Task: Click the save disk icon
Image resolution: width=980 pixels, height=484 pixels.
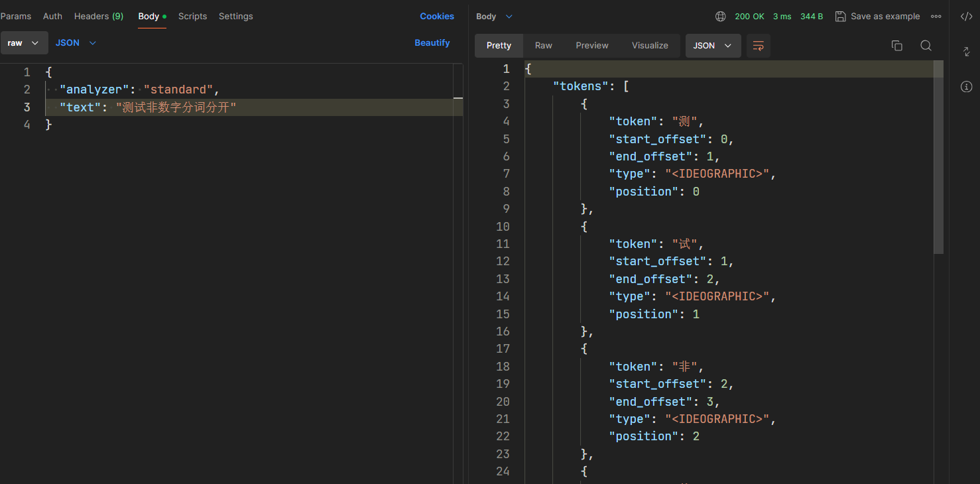Action: pyautogui.click(x=840, y=17)
